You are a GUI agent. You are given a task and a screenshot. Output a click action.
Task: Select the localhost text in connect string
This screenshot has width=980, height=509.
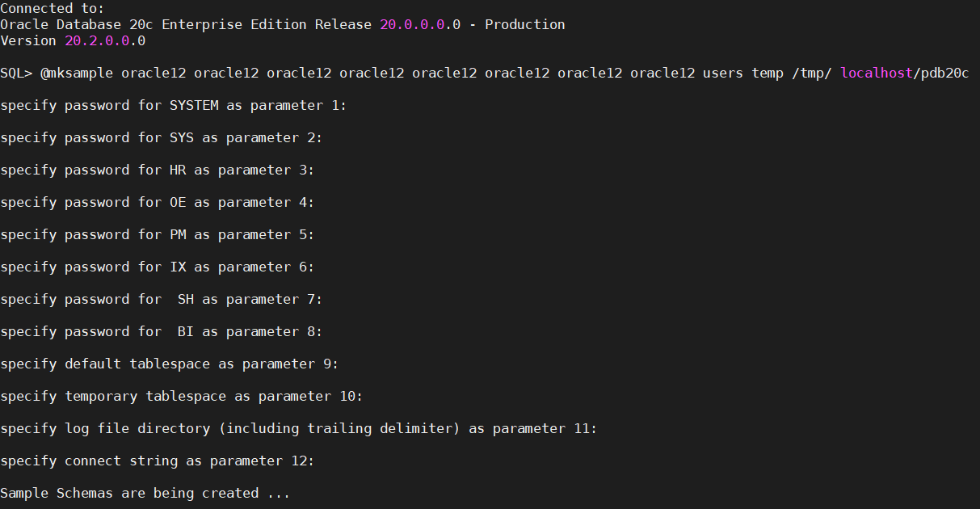[877, 74]
